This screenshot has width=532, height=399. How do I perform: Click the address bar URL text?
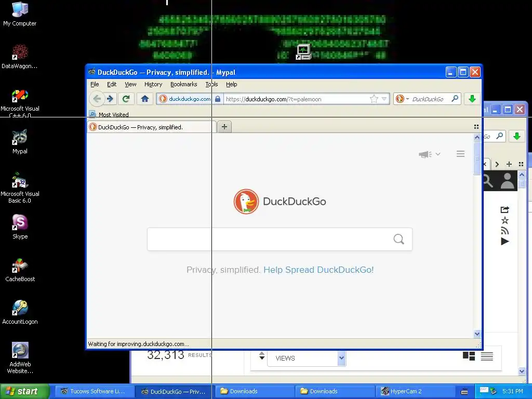pyautogui.click(x=273, y=99)
